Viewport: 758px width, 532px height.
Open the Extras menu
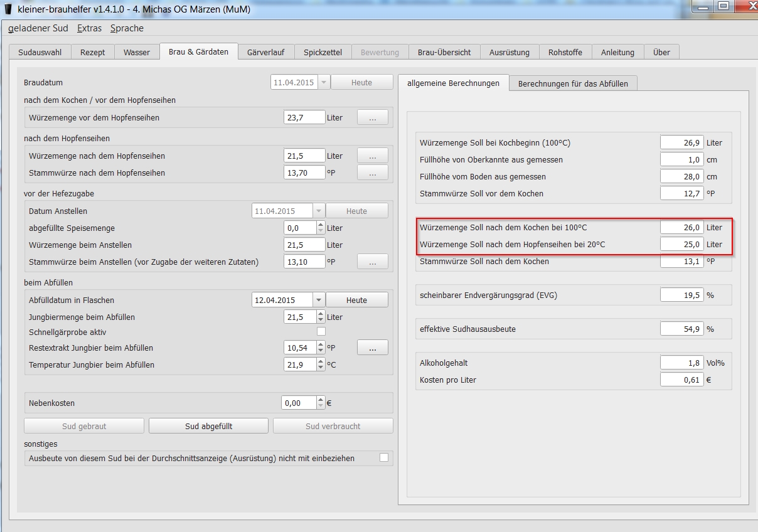89,28
